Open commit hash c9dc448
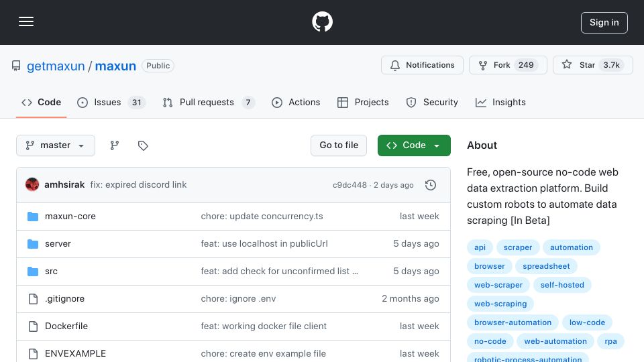Image resolution: width=644 pixels, height=362 pixels. pos(350,185)
